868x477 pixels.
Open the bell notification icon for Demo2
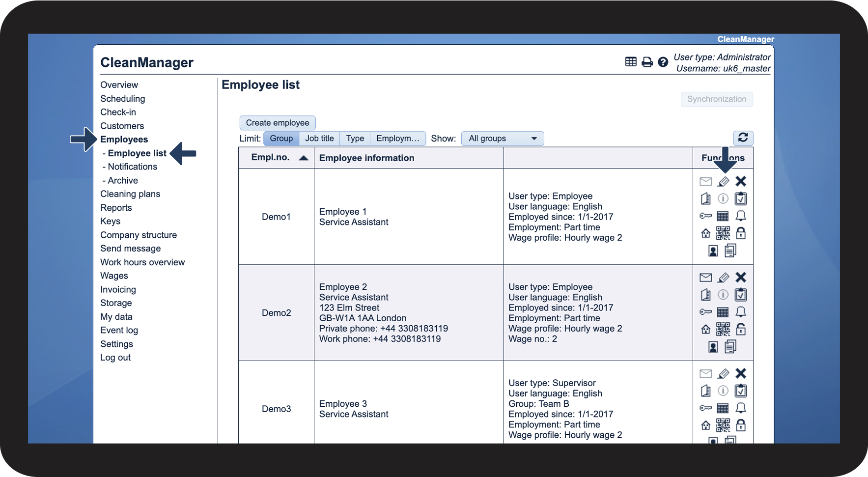[741, 312]
